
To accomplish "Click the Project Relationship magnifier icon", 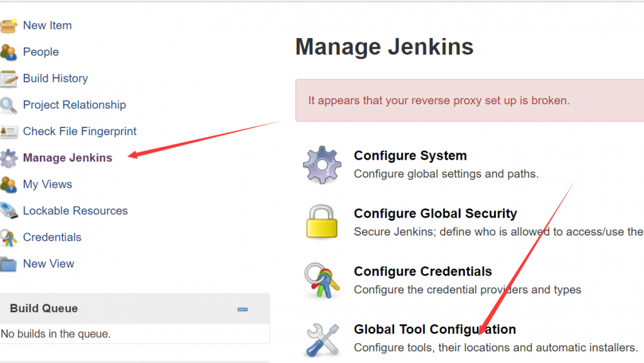I will (8, 105).
